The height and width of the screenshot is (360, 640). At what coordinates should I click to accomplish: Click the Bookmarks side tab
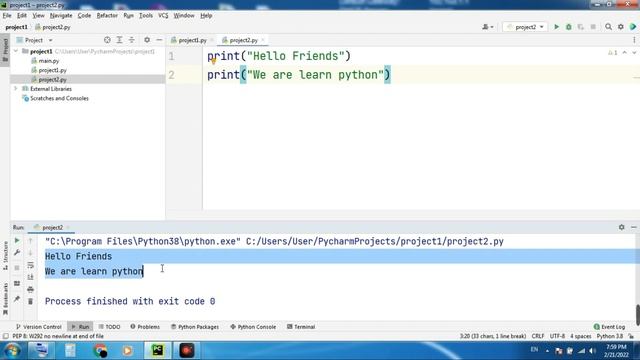click(x=5, y=299)
